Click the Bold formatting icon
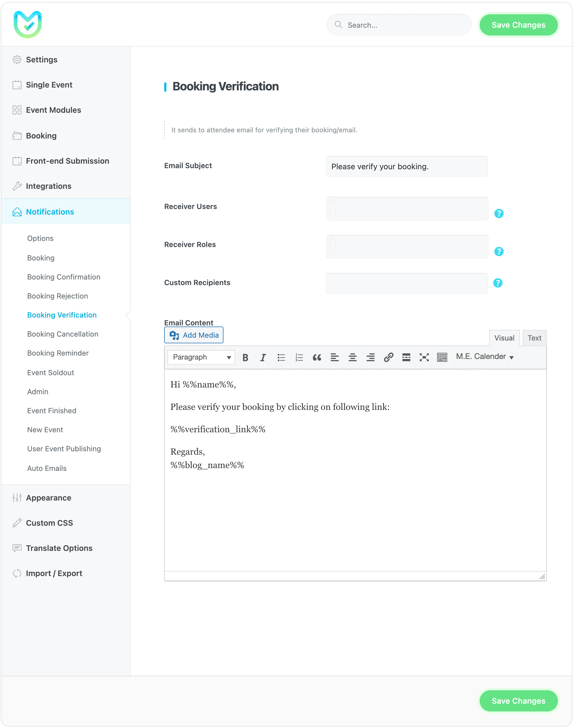The height and width of the screenshot is (728, 575). point(246,357)
